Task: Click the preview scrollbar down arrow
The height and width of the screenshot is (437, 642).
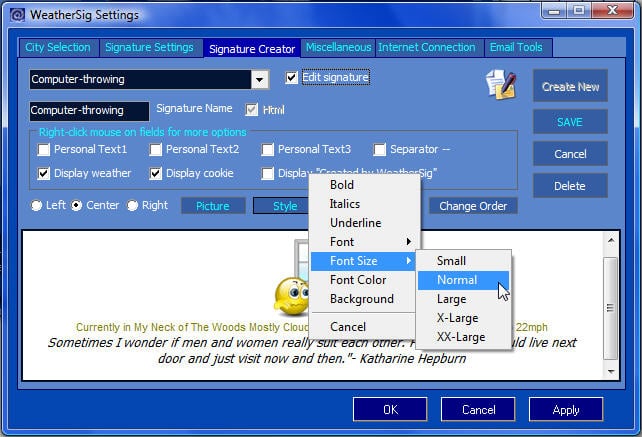Action: 611,371
